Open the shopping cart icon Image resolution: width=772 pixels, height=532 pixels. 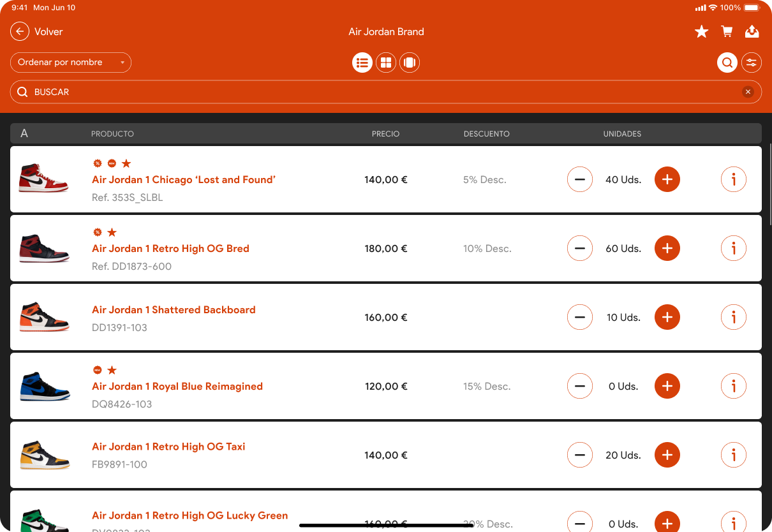click(x=727, y=31)
